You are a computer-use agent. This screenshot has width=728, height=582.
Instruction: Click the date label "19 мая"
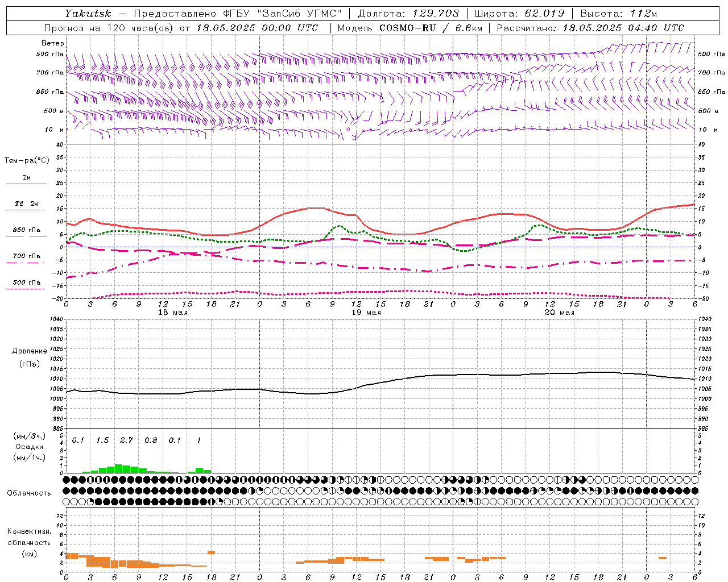(x=366, y=313)
